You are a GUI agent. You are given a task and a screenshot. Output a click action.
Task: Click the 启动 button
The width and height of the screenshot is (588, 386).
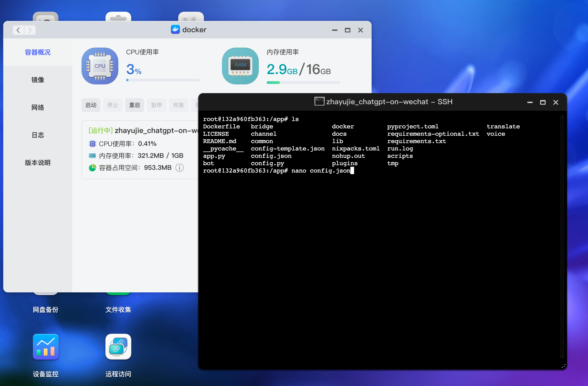click(91, 105)
